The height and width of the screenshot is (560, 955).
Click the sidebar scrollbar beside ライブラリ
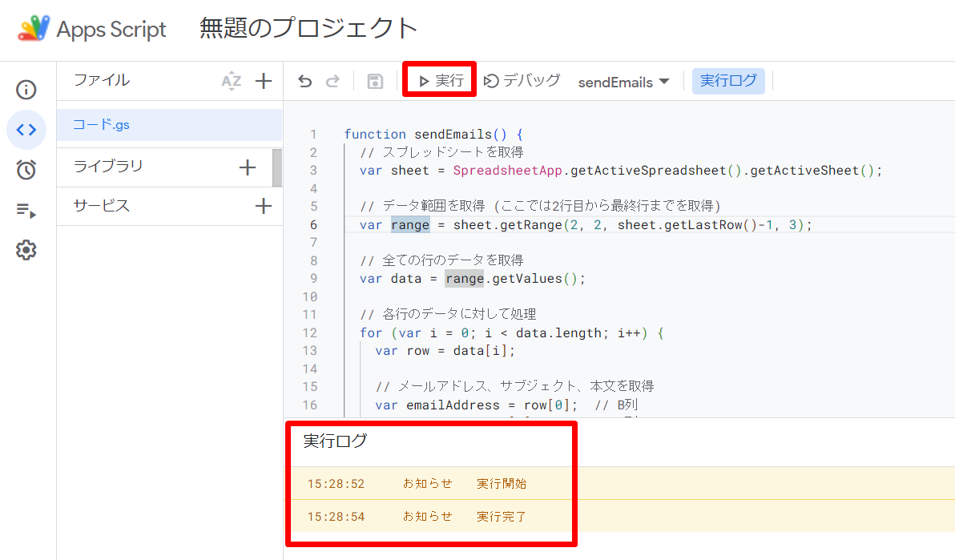[x=277, y=167]
